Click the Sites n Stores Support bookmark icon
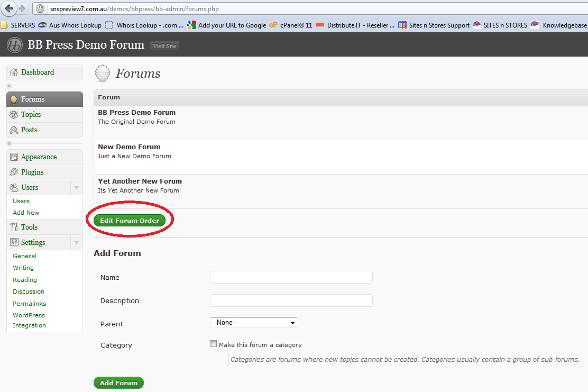The width and height of the screenshot is (588, 392). pyautogui.click(x=402, y=25)
